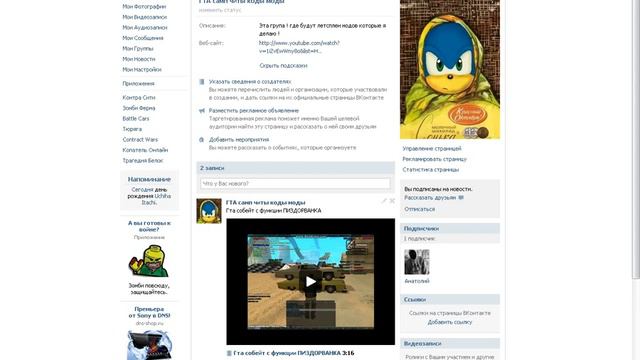640x360 pixels.
Task: Launch the 'Contract Wars' app
Action: (140, 140)
